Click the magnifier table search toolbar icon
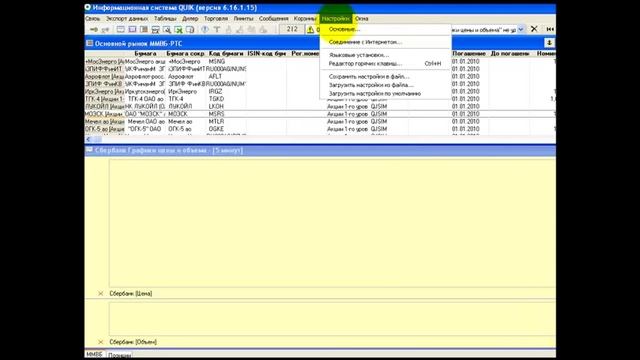Viewport: 640px width, 360px height. 167,29
